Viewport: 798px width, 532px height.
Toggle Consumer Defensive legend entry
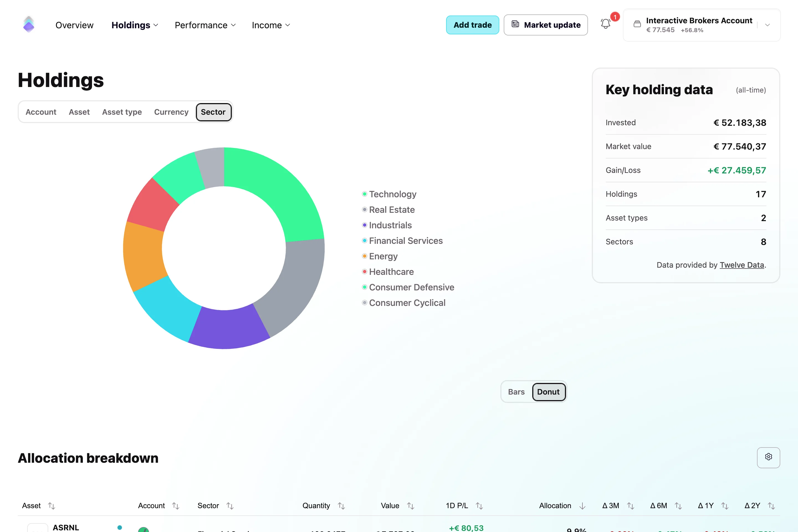tap(408, 287)
